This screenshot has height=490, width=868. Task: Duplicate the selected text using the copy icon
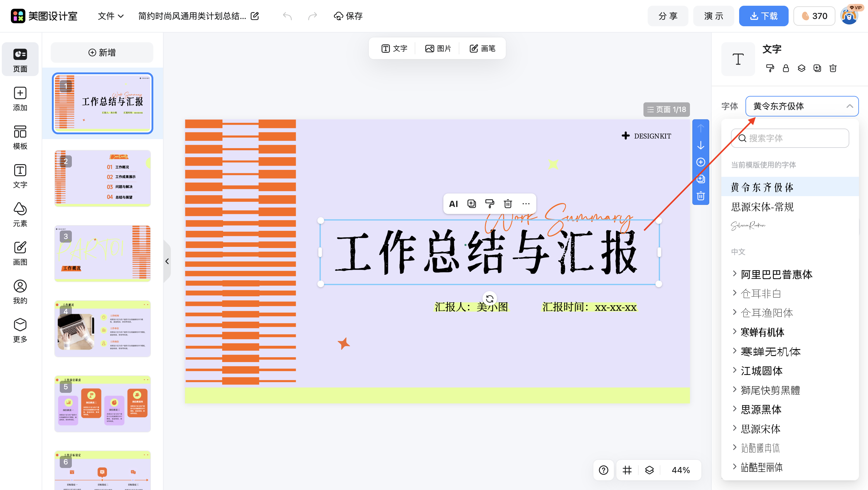[x=817, y=68]
